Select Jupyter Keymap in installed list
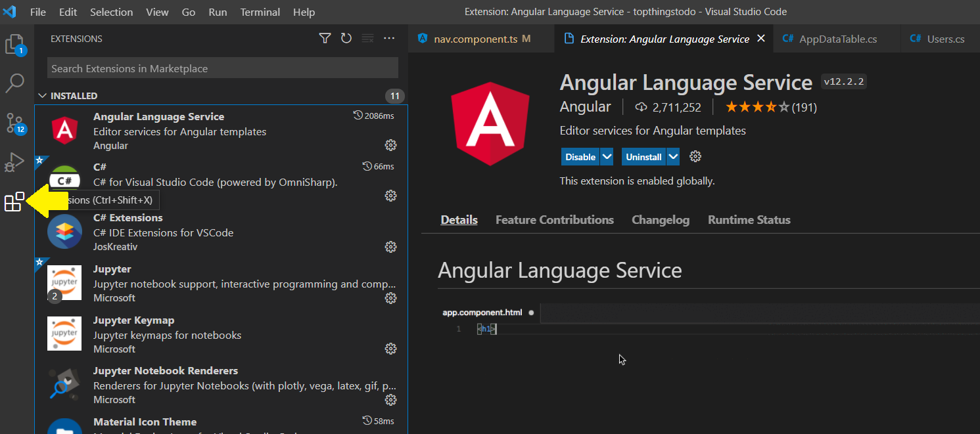Screen dimensions: 980x434 [x=221, y=334]
